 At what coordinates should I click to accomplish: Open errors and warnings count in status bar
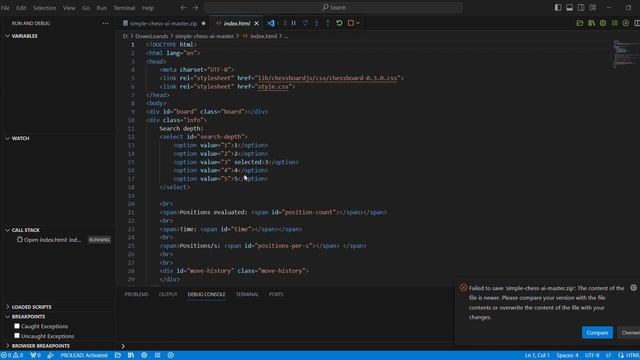(12, 355)
